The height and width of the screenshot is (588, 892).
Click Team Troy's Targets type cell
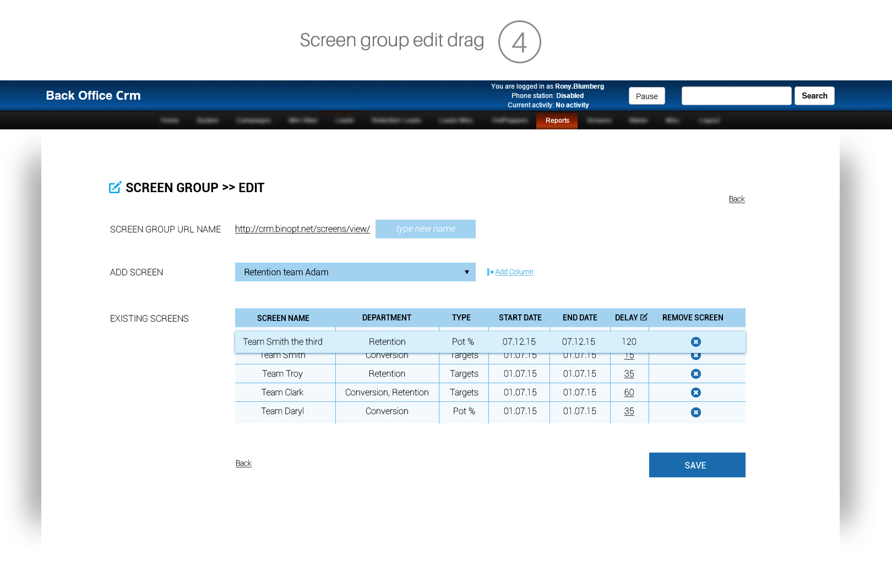(x=464, y=374)
